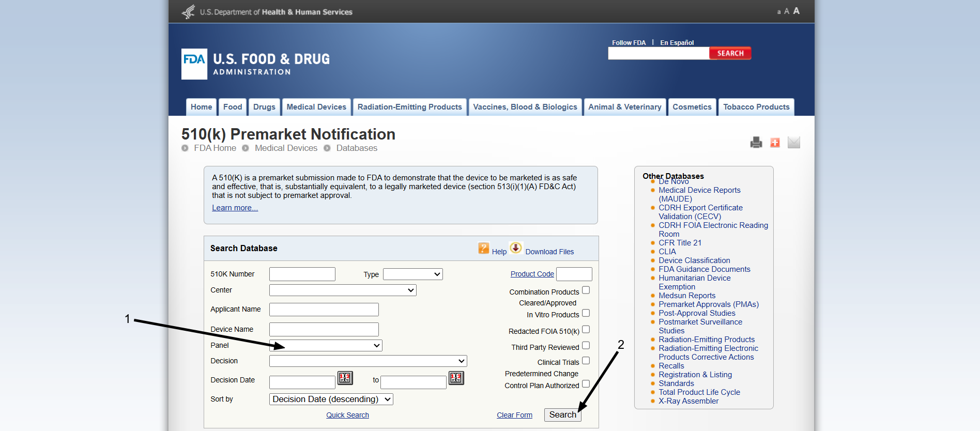The height and width of the screenshot is (431, 980).
Task: Go to Home tab
Action: click(x=201, y=107)
